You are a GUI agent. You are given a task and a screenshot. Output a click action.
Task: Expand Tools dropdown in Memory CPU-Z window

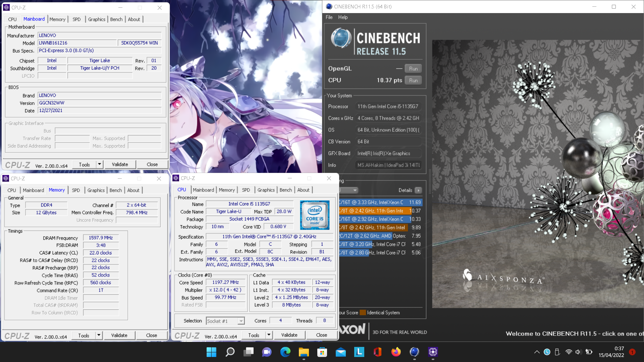(x=99, y=335)
